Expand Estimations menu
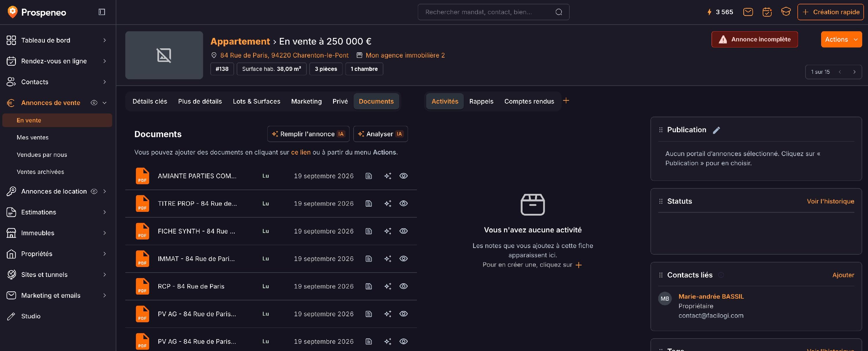The width and height of the screenshot is (868, 351). pyautogui.click(x=104, y=212)
